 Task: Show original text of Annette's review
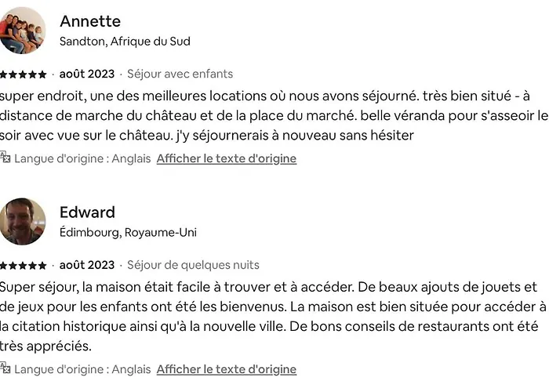[x=226, y=158]
